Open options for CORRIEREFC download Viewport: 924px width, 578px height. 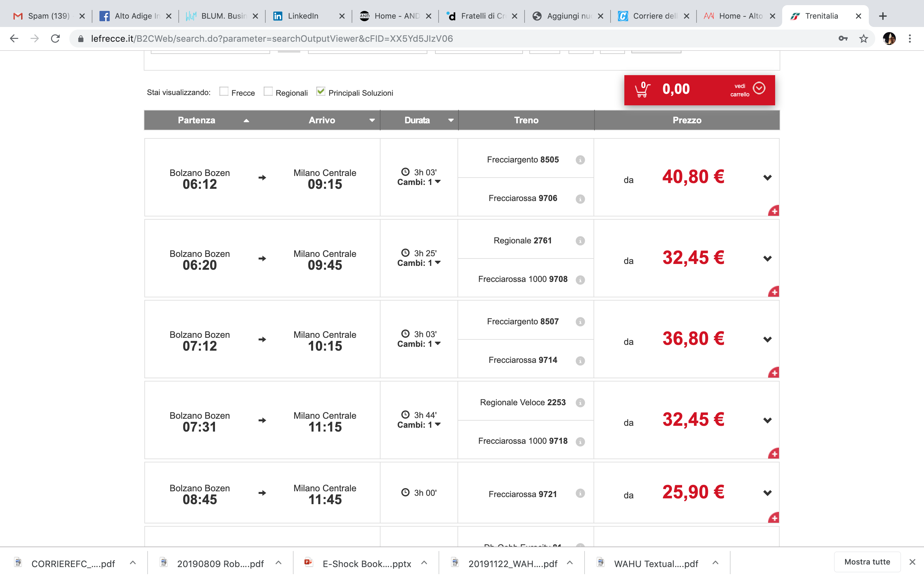(133, 563)
